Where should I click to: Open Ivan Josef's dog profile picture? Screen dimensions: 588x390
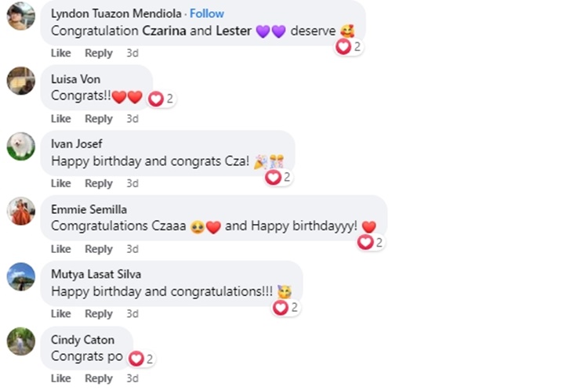(x=21, y=146)
